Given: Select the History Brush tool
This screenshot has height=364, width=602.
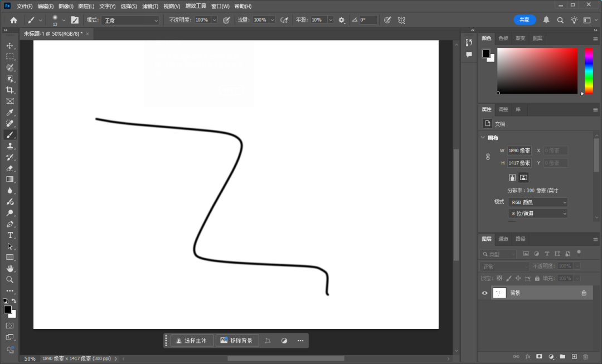Looking at the screenshot, I should [10, 157].
